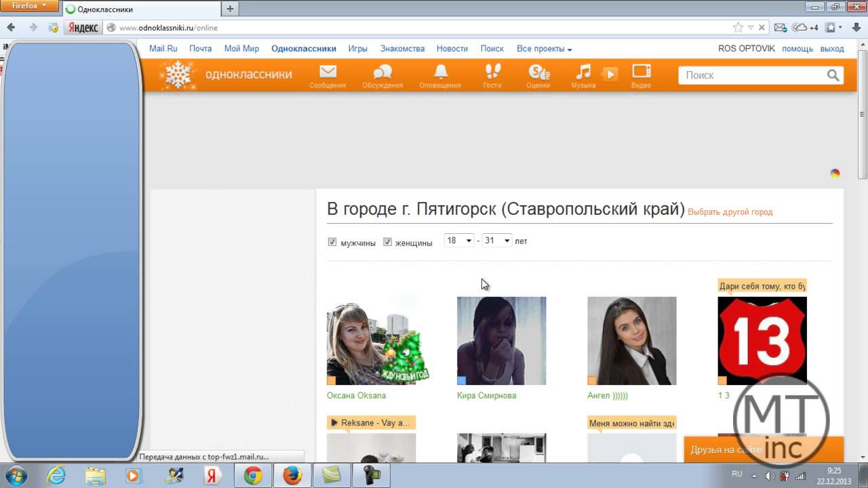Screen dimensions: 868x488
Task: Open Поиск link in top bar
Action: (492, 49)
